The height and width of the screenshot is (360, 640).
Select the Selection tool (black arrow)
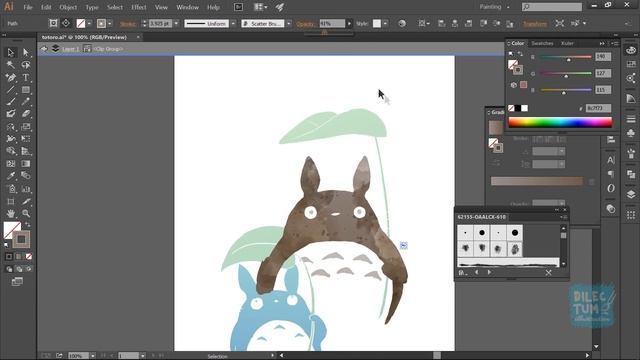click(x=11, y=52)
